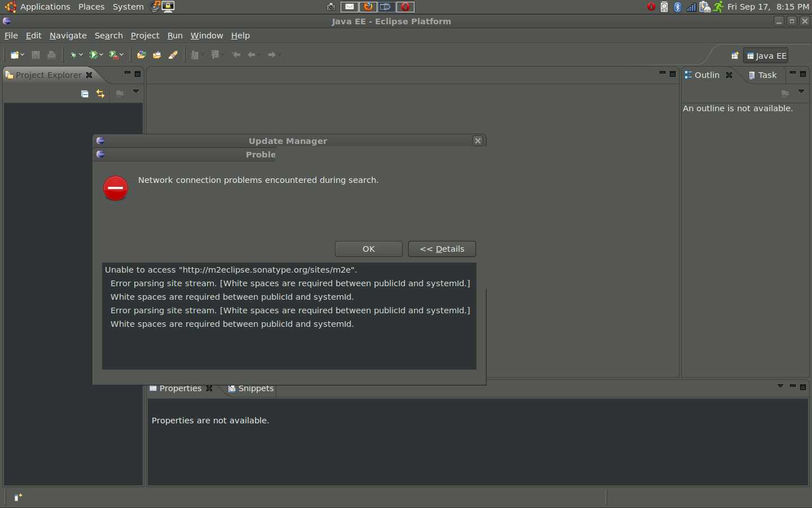Click the green Run play icon
Screen dimensions: 812x508
click(x=94, y=55)
